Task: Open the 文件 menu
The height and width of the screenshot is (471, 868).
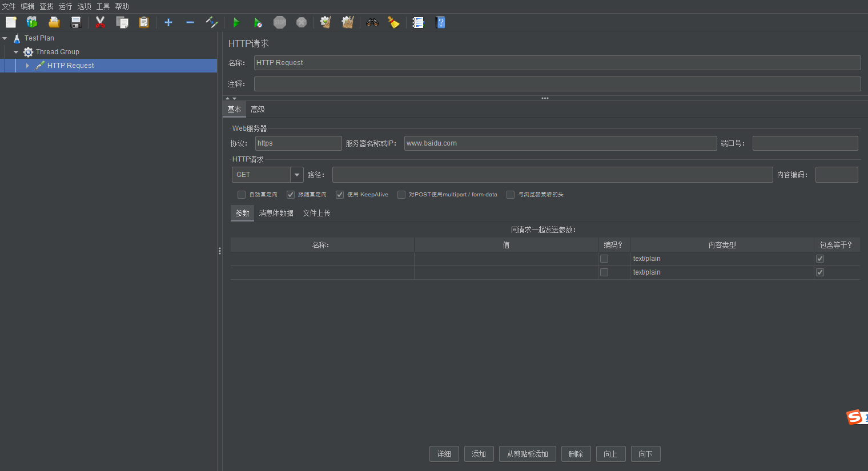Action: tap(9, 6)
